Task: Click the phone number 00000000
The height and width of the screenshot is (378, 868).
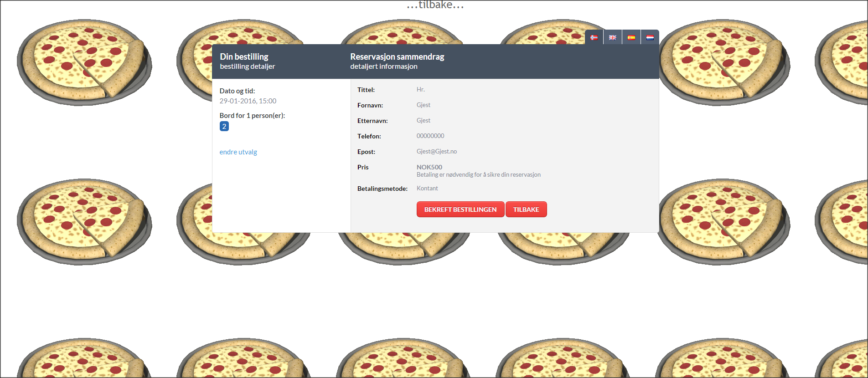Action: [430, 136]
